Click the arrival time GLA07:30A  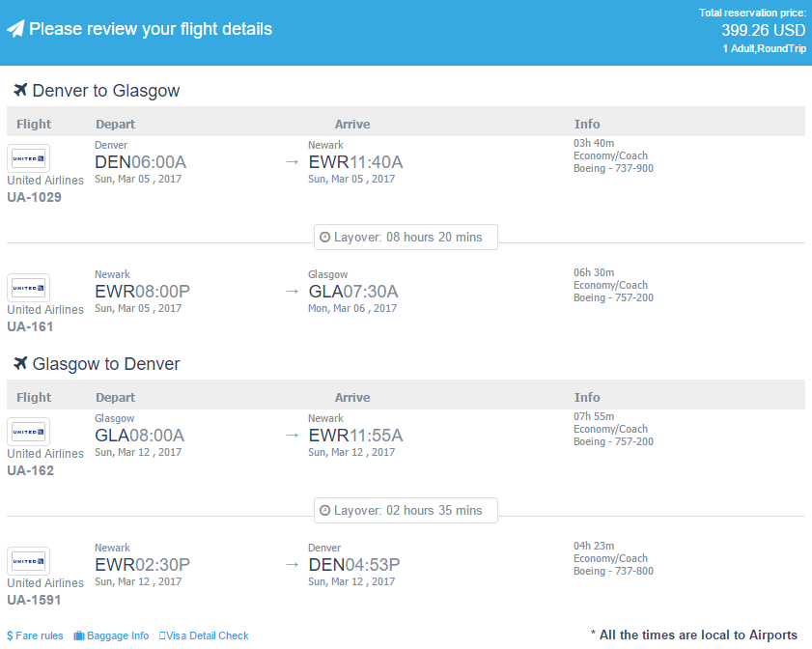353,292
